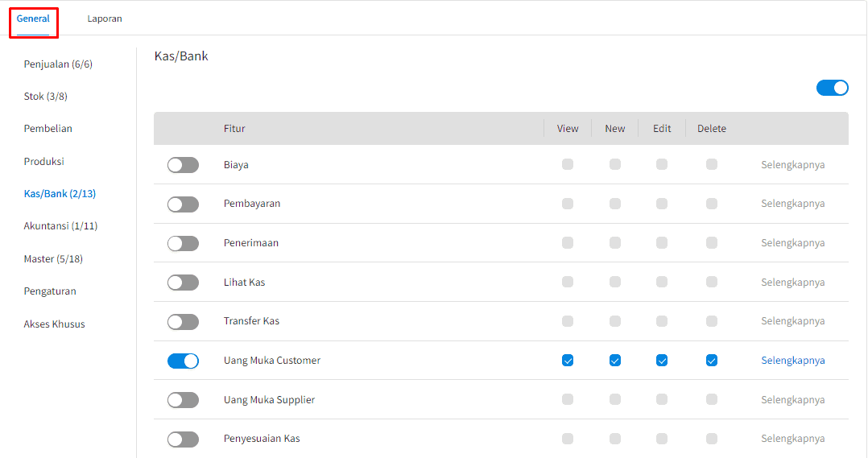The width and height of the screenshot is (868, 458).
Task: Enable the Biaya feature toggle
Action: pos(183,165)
